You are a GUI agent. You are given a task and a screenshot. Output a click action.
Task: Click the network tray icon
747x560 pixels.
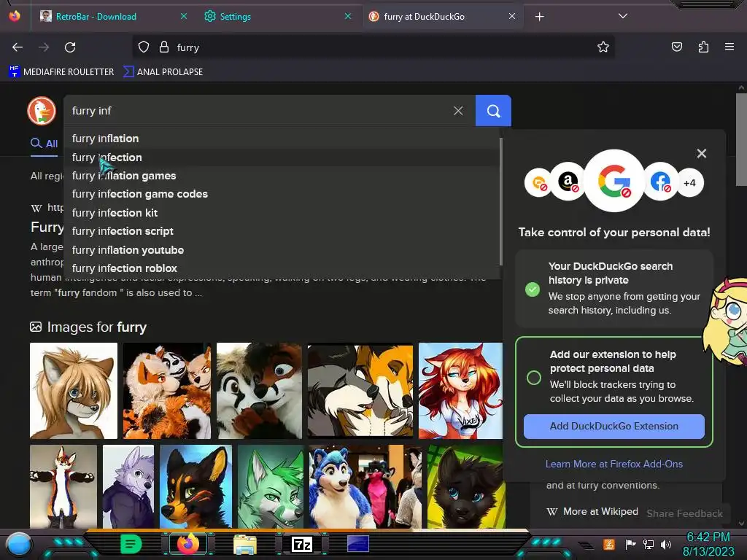tap(649, 544)
